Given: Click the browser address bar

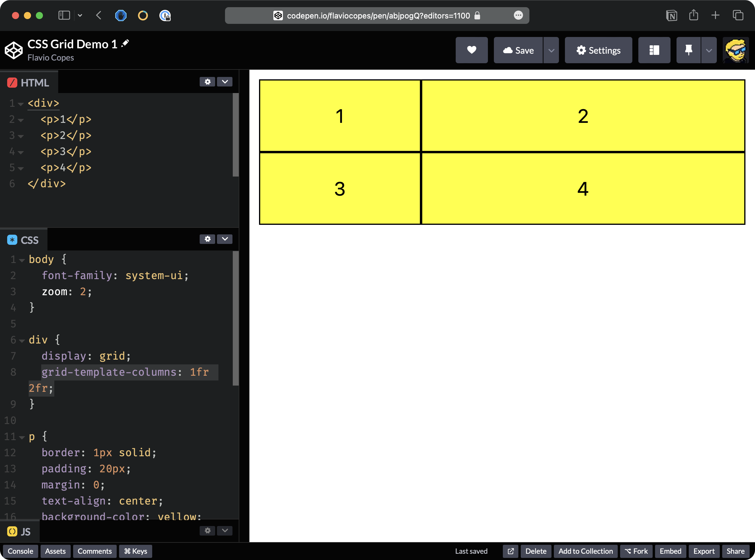Looking at the screenshot, I should 377,16.
